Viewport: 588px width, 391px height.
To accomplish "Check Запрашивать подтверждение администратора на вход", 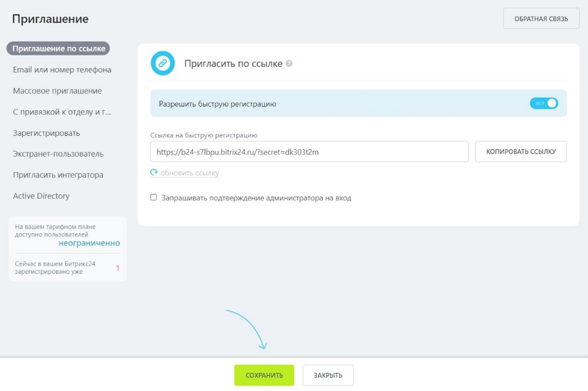I will (154, 197).
